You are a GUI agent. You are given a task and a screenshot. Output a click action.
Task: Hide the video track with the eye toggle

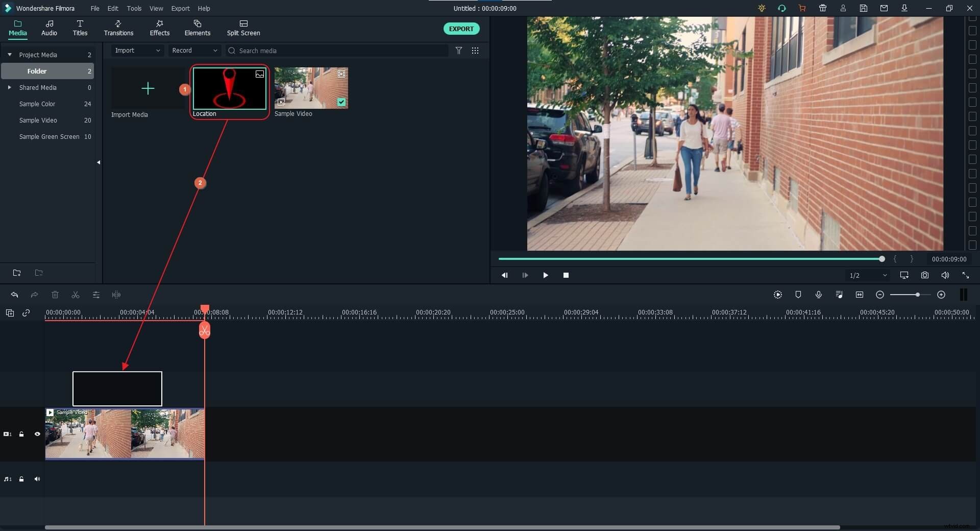click(x=37, y=434)
